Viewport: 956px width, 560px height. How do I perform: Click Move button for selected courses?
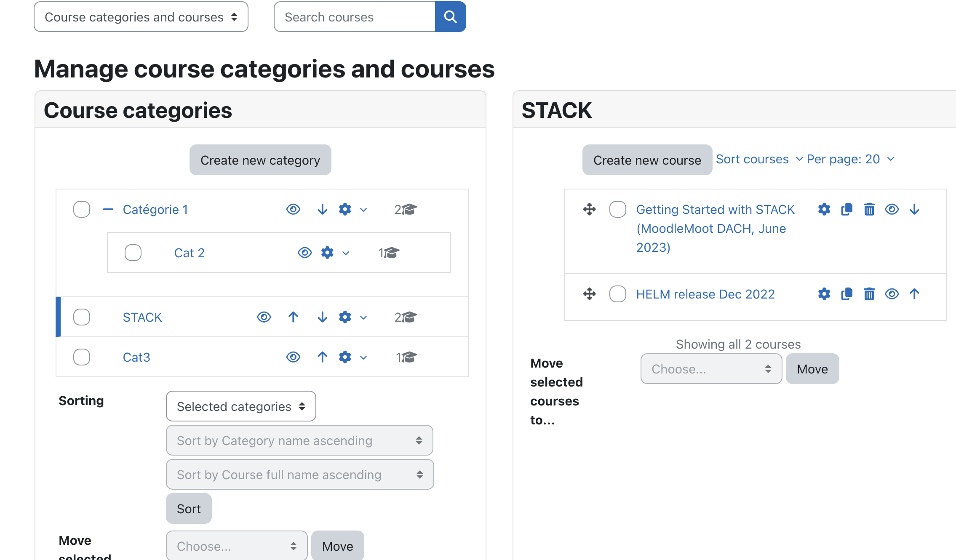click(812, 369)
